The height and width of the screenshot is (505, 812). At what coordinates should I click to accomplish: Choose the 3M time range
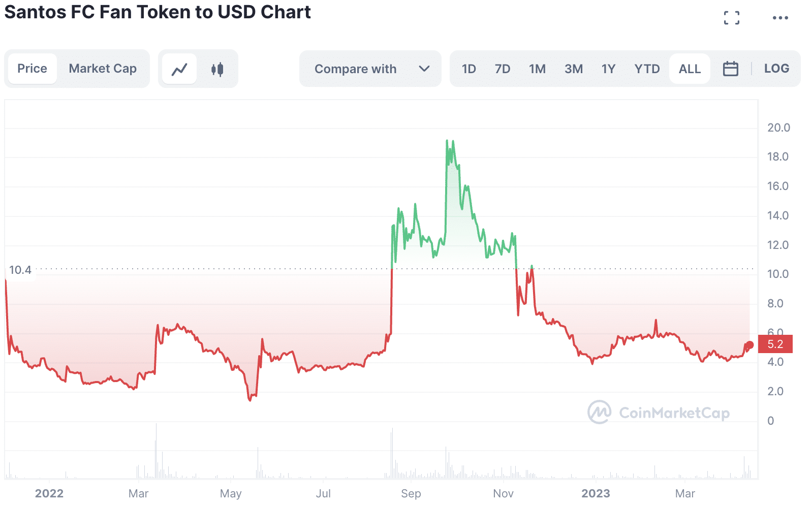tap(573, 69)
